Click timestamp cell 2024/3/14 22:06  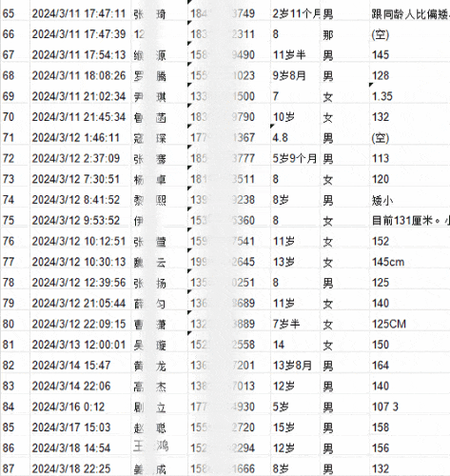tap(80, 386)
